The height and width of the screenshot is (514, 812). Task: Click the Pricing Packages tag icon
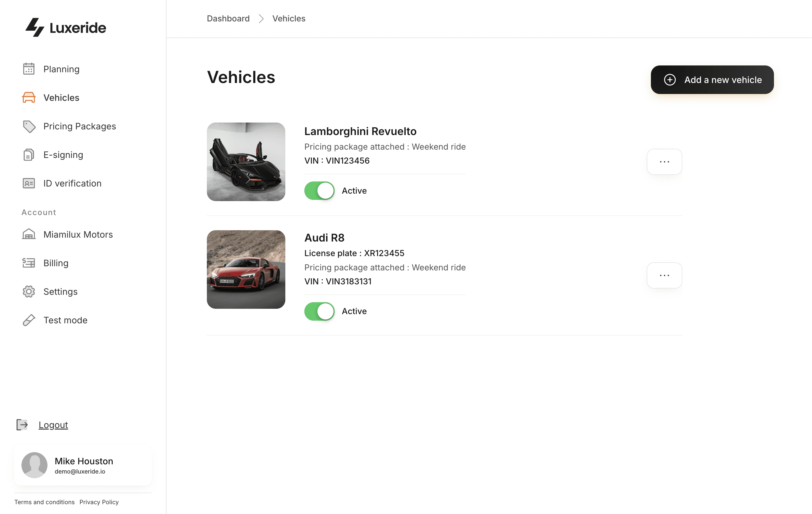point(29,126)
